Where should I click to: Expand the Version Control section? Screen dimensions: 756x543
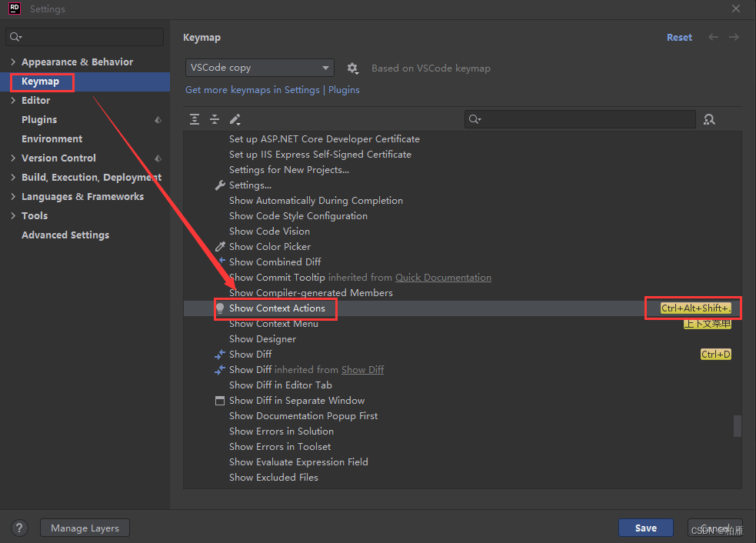(13, 158)
